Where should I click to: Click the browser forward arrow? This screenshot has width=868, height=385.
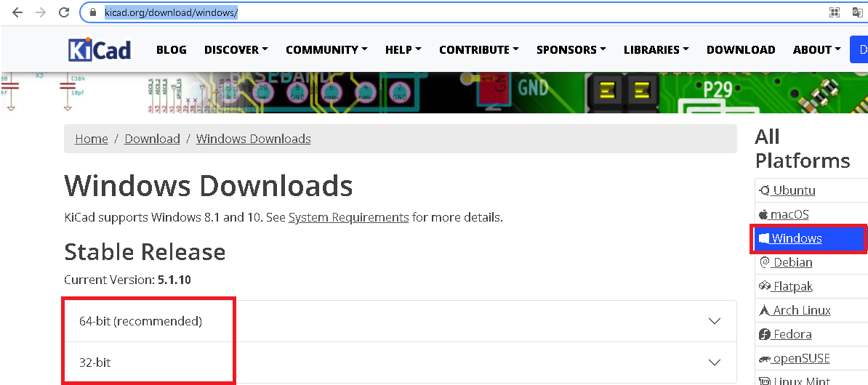(x=41, y=12)
